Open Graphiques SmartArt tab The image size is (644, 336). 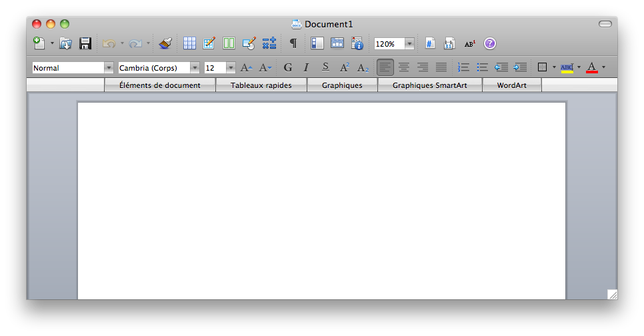pyautogui.click(x=429, y=85)
